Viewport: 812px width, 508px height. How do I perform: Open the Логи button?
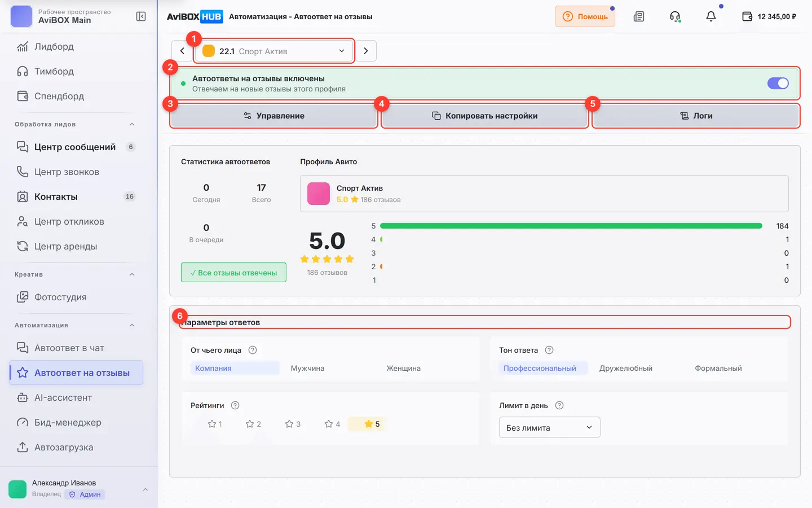tap(696, 116)
